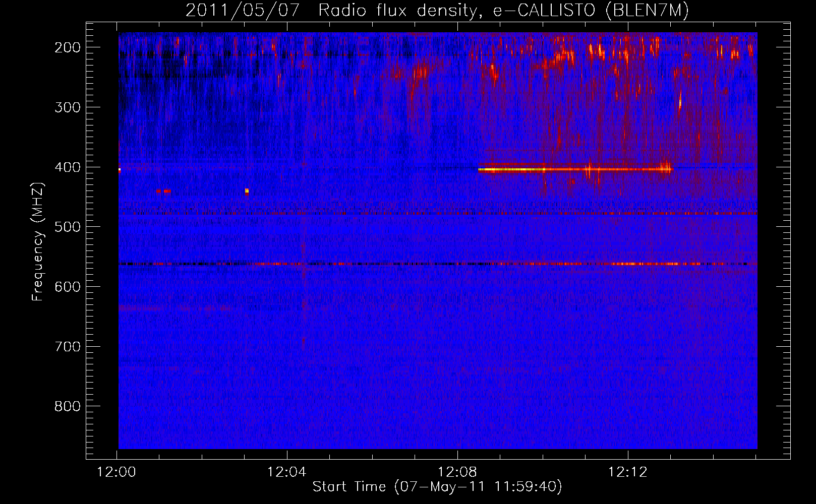816x504 pixels.
Task: Click the 600 frequency tick label
Action: (x=68, y=287)
